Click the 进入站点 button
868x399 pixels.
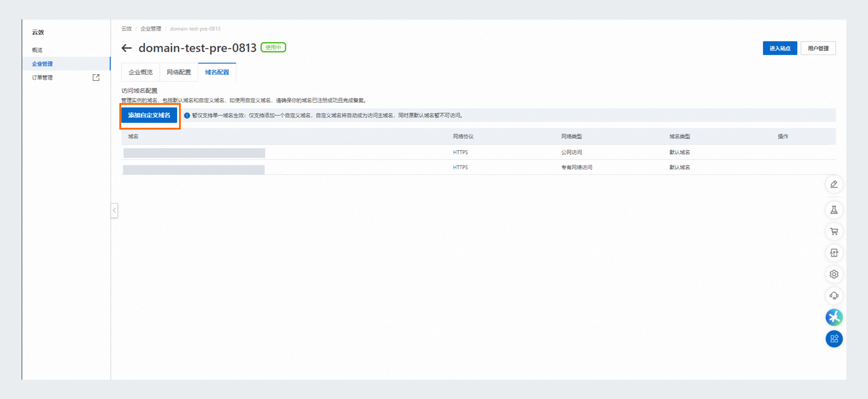click(780, 48)
